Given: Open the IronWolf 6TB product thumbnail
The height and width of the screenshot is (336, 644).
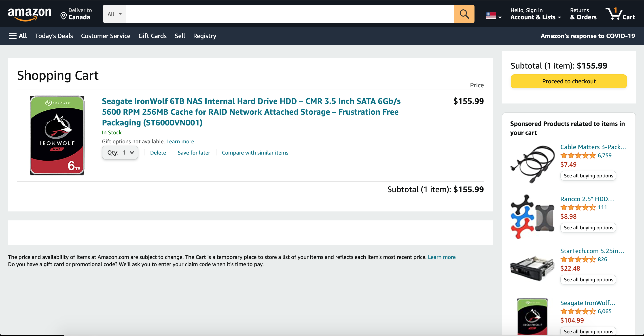Looking at the screenshot, I should 57,135.
